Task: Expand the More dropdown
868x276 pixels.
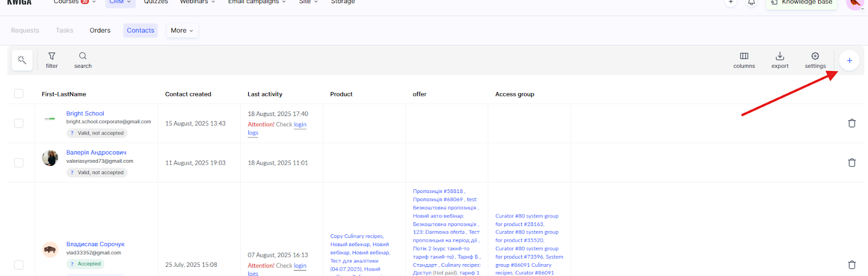Action: click(x=182, y=30)
